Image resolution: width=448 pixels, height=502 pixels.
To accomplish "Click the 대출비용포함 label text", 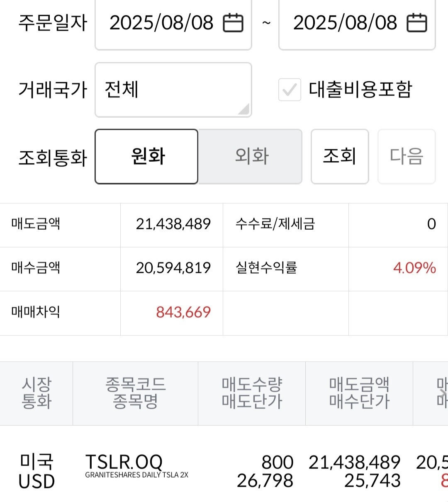I will pos(360,90).
